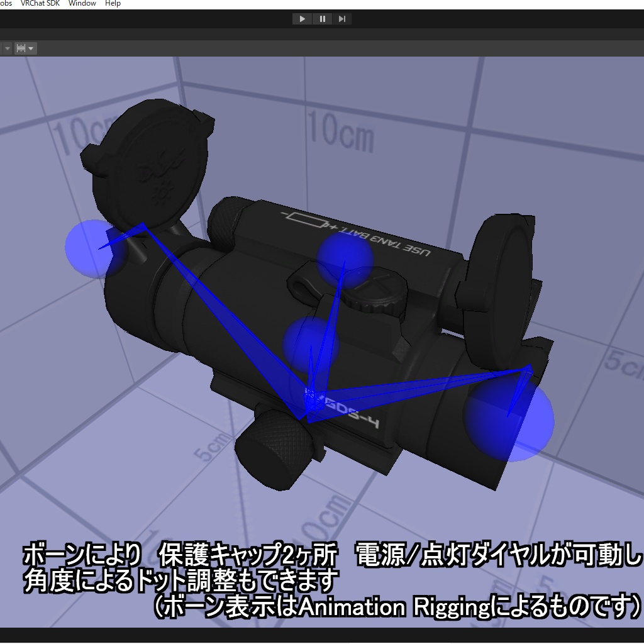The height and width of the screenshot is (644, 644).
Task: Open the VRChat SDK menu
Action: click(x=39, y=3)
